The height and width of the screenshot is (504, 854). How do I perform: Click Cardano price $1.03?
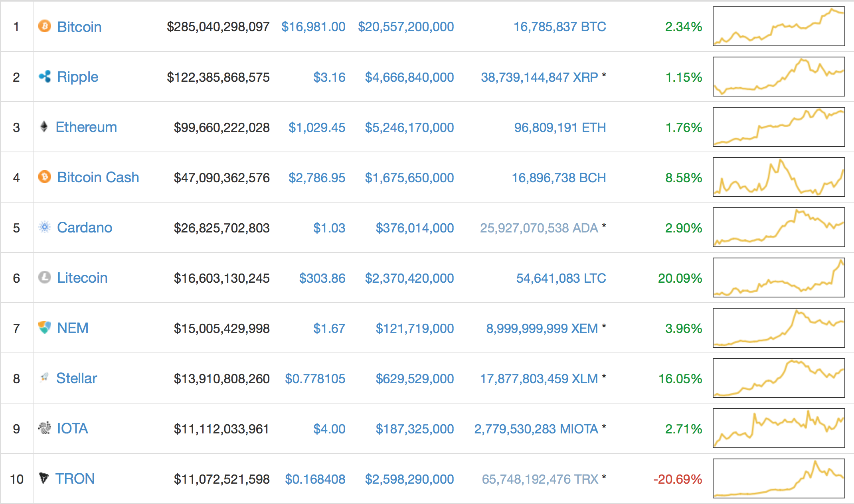[329, 228]
